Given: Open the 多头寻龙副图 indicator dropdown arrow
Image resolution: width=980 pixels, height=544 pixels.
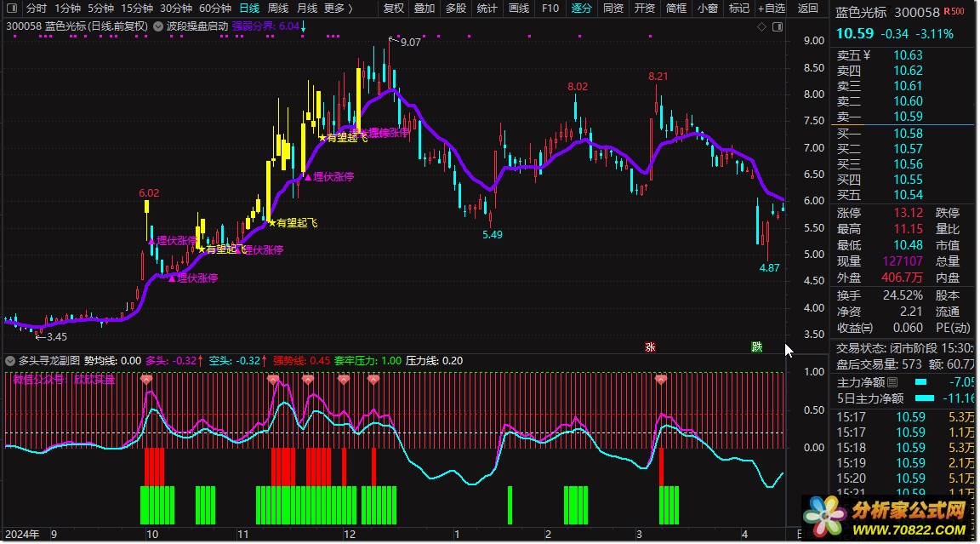Looking at the screenshot, I should (10, 360).
